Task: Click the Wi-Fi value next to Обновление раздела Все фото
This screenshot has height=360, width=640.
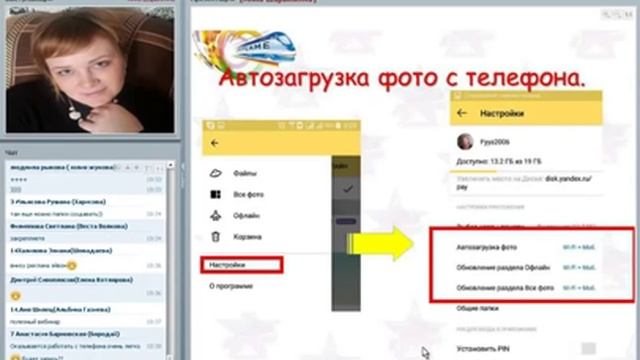Action: click(x=579, y=288)
